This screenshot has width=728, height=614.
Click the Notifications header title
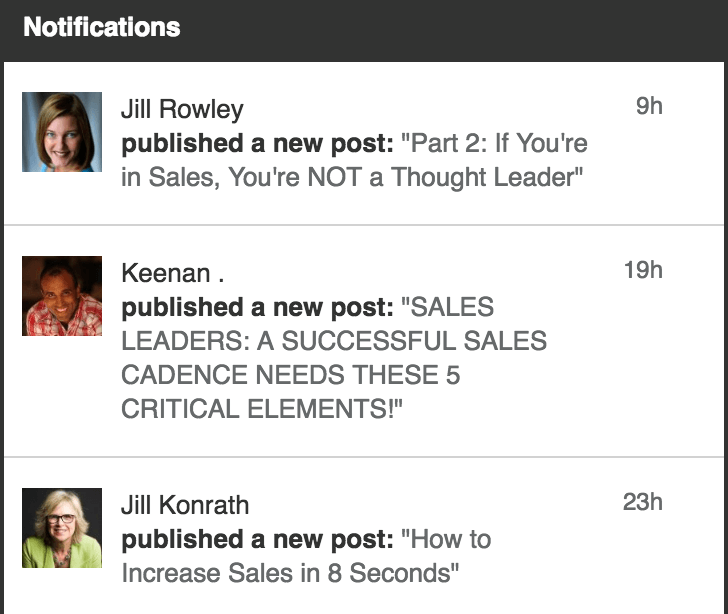[102, 27]
